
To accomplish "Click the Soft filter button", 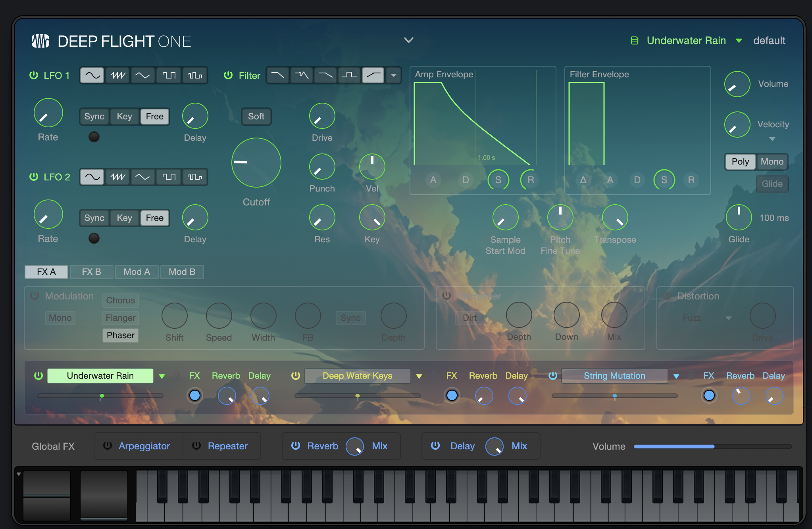I will [256, 117].
